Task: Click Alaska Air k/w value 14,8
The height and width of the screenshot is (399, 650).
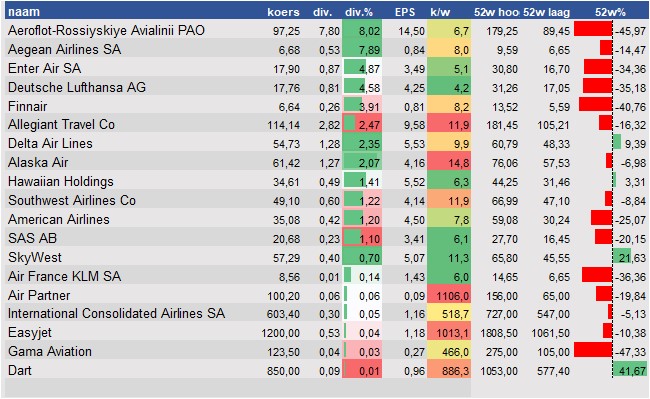Action: pos(449,163)
